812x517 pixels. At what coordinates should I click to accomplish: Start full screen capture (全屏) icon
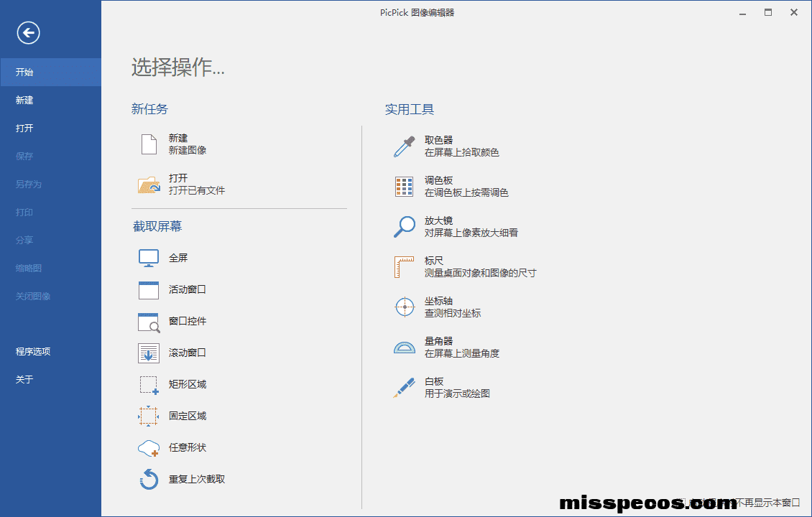click(149, 258)
